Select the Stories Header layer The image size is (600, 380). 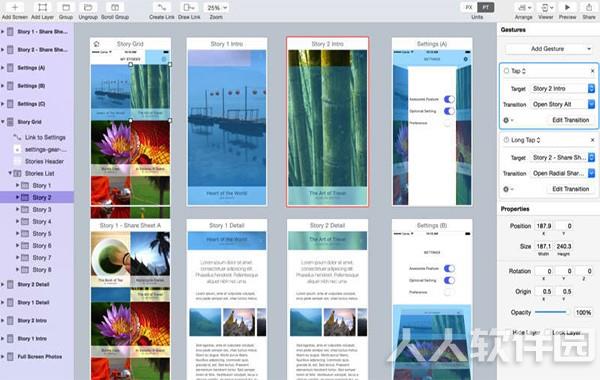[x=44, y=161]
